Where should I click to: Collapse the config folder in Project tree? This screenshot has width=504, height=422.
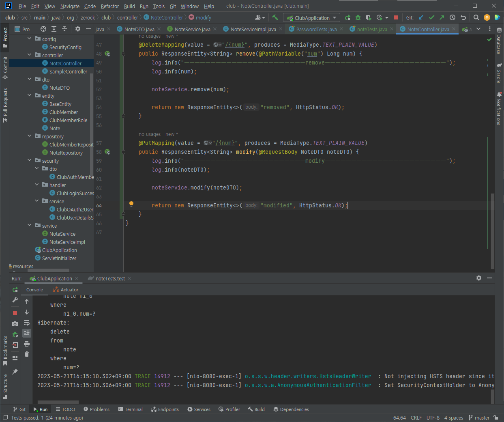click(29, 39)
